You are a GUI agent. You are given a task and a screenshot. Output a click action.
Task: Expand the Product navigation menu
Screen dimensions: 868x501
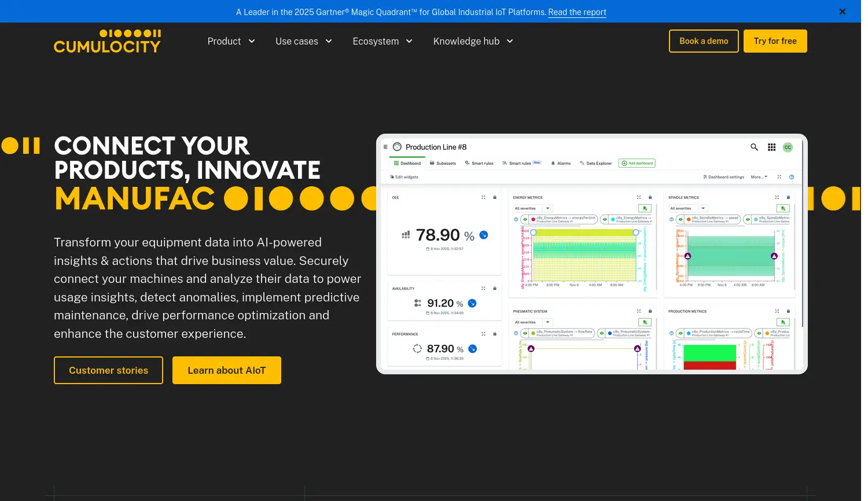click(x=231, y=41)
